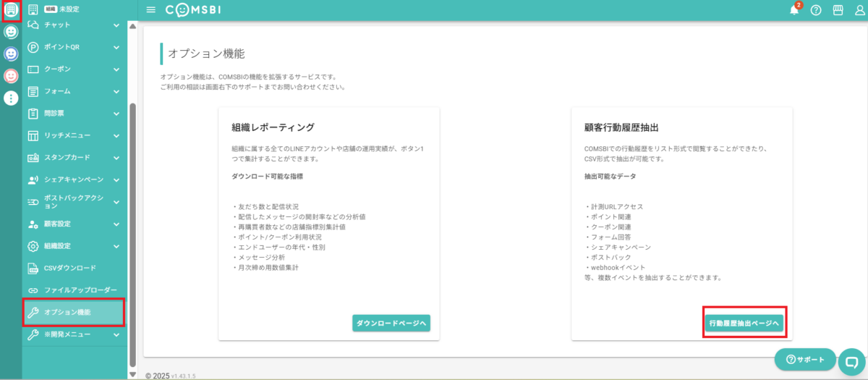Click the three-dot more icon in left rail
This screenshot has height=380, width=868.
[11, 98]
